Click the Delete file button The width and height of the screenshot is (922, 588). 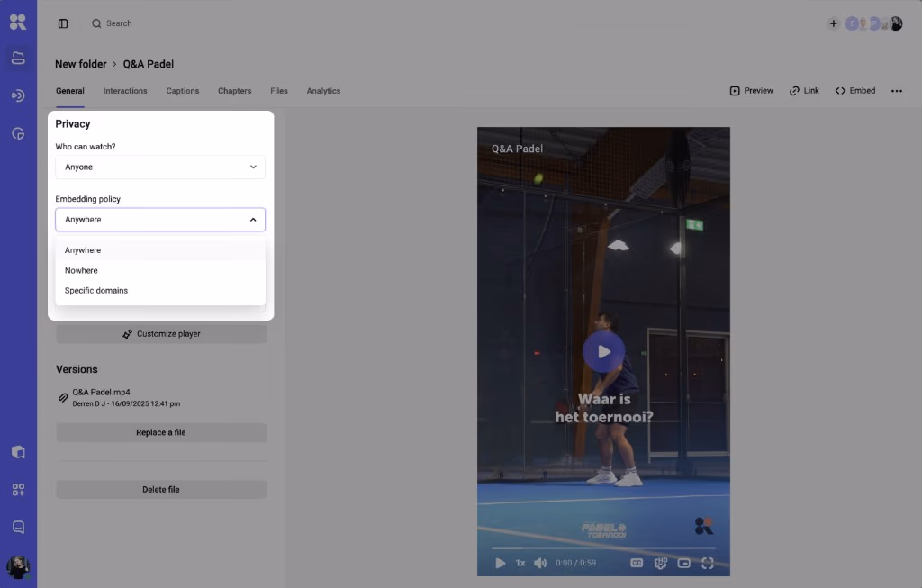161,489
